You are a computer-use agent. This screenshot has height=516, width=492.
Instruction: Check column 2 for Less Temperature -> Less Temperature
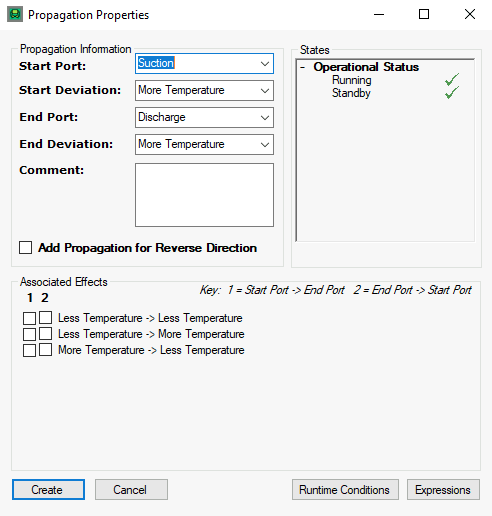tap(45, 317)
